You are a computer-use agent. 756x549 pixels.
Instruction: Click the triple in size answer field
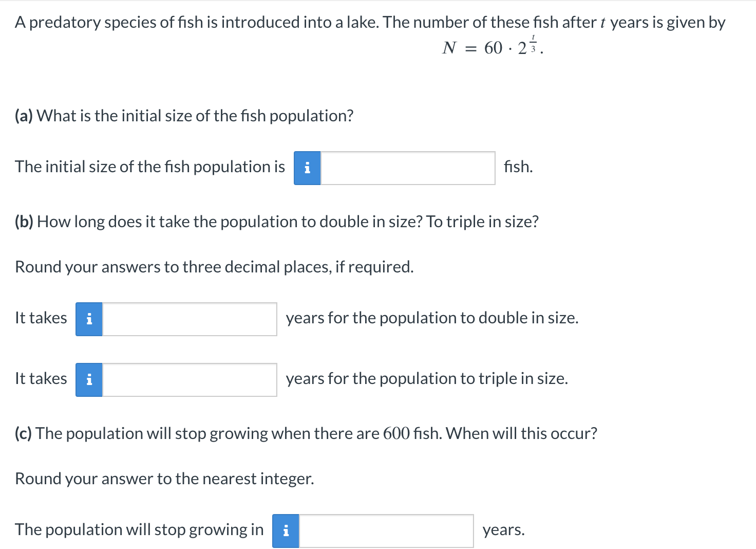click(x=190, y=380)
